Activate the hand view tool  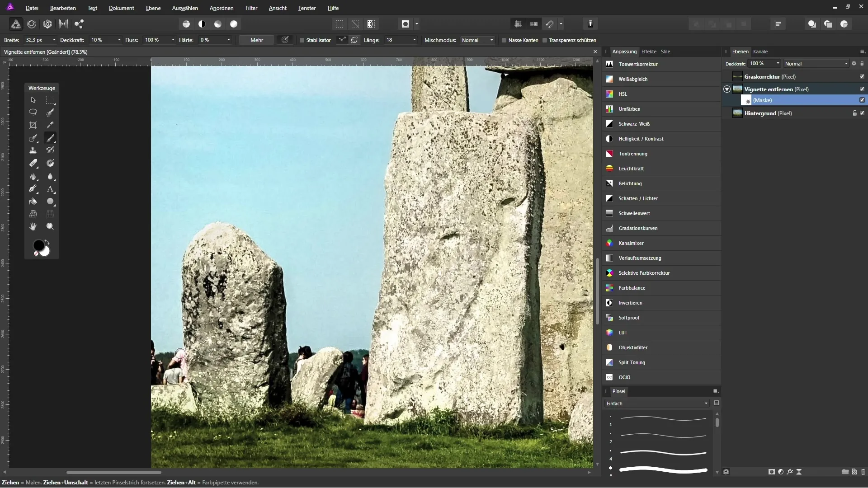tap(33, 226)
